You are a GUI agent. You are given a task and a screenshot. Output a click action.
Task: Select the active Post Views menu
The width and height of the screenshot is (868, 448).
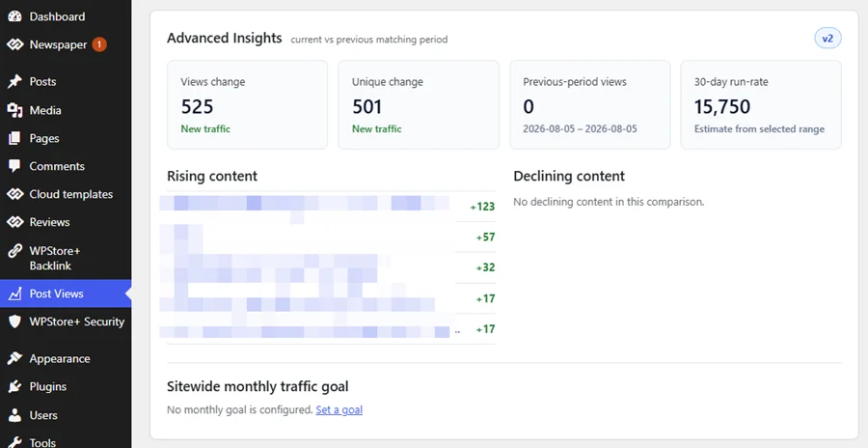66,294
